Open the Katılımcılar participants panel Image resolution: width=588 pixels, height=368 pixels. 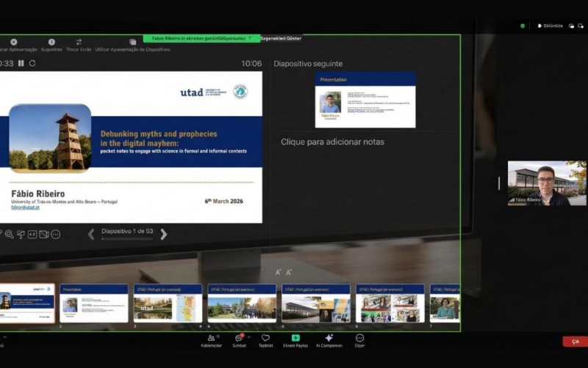click(211, 339)
